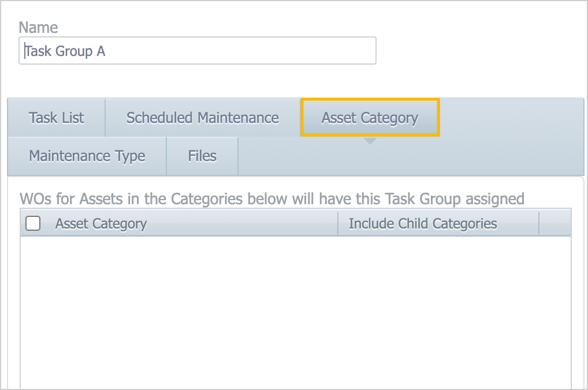Click empty tab strip right of Asset Category tab
The width and height of the screenshot is (588, 390).
[x=511, y=118]
